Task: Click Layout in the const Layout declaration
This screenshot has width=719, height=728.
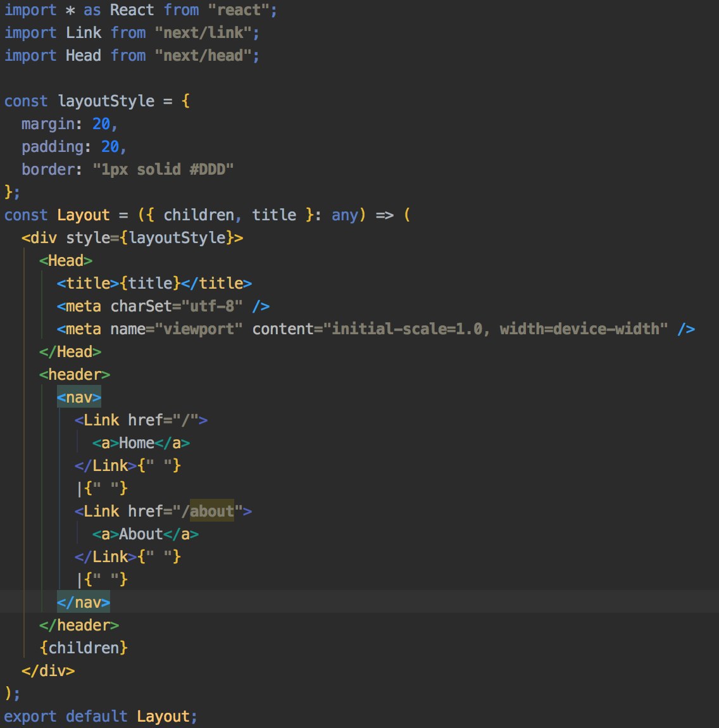Action: (x=84, y=215)
